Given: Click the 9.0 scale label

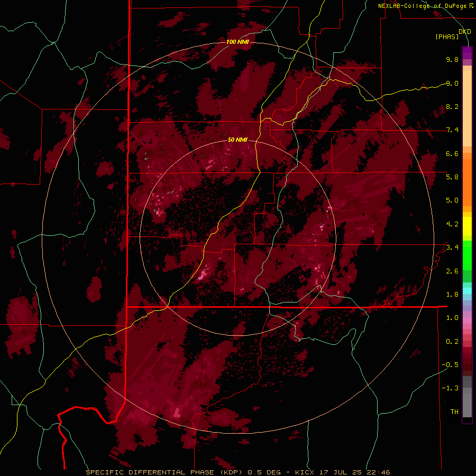Looking at the screenshot, I should 452,83.
